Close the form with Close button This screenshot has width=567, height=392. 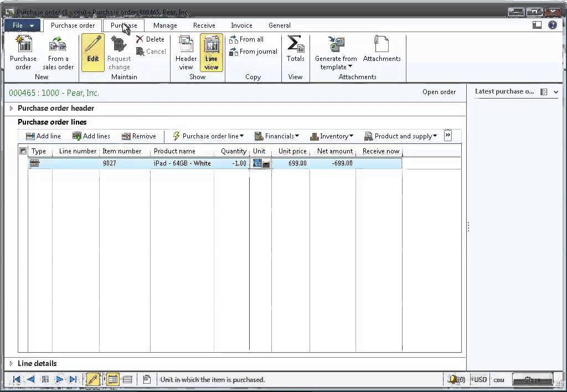pyautogui.click(x=532, y=380)
